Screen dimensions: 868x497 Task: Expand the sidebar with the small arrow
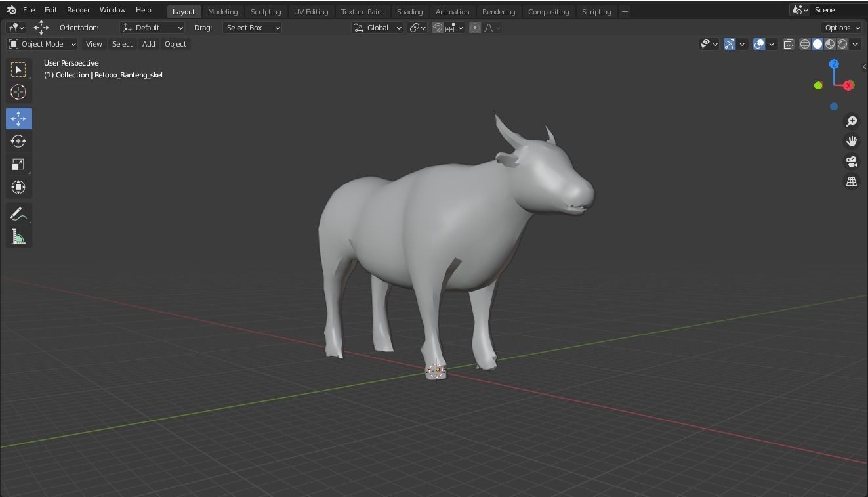864,66
